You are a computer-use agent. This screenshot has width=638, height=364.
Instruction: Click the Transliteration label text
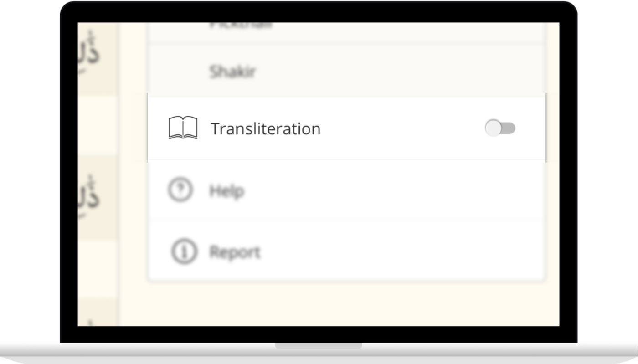(266, 129)
